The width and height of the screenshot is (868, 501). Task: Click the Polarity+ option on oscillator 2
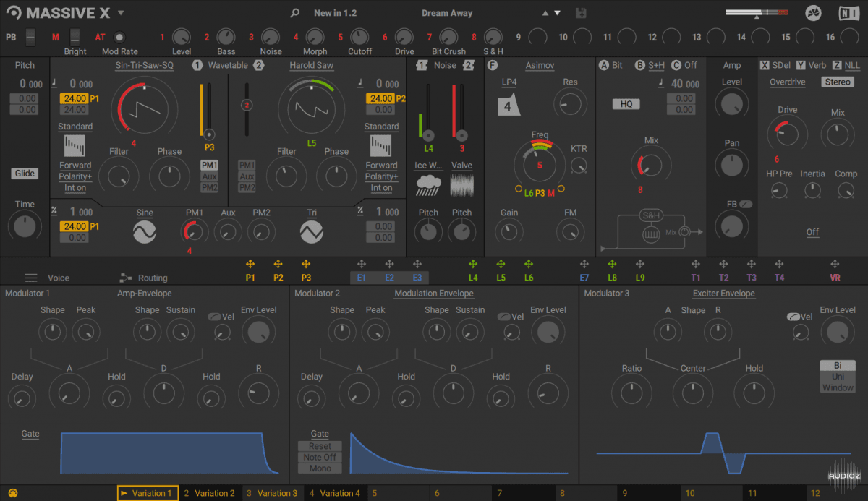pos(381,176)
